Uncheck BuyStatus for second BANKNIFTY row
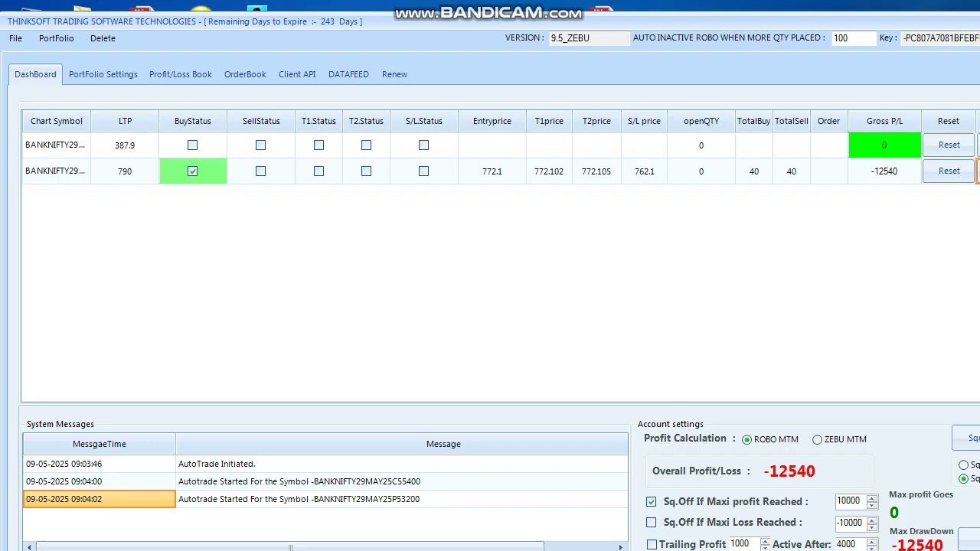 (x=192, y=171)
